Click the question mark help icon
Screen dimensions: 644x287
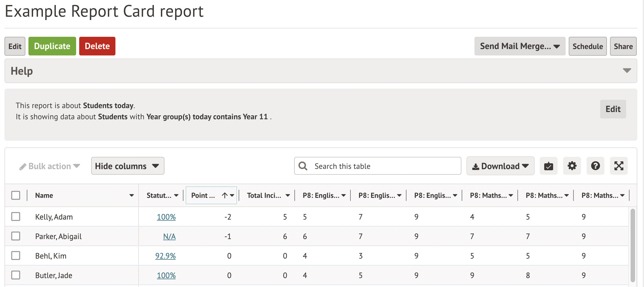[595, 166]
